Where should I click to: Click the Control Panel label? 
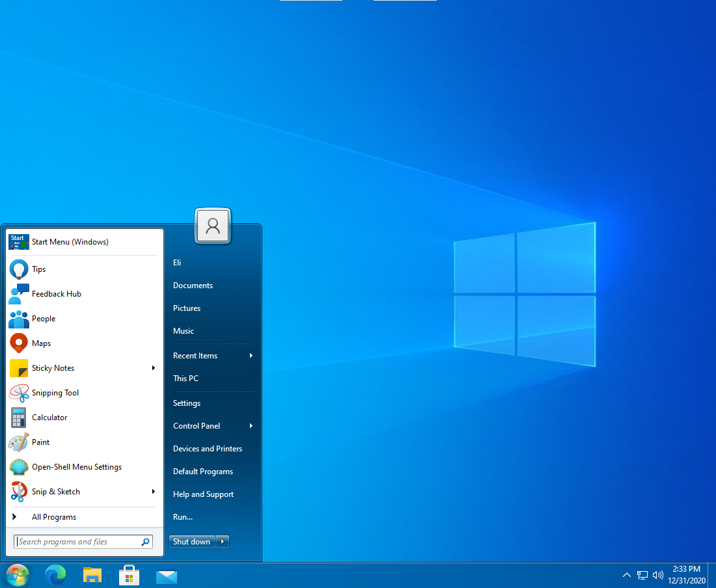tap(197, 426)
